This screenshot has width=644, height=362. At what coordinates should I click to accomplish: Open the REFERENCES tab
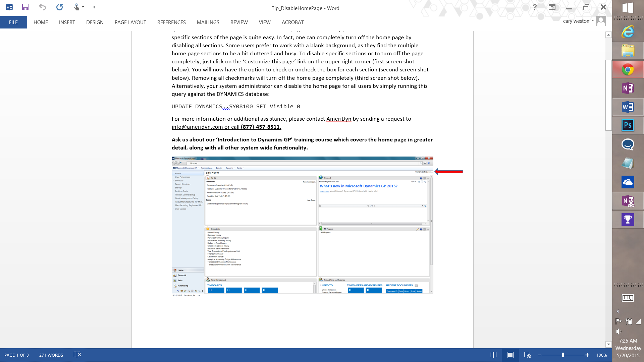pyautogui.click(x=171, y=22)
